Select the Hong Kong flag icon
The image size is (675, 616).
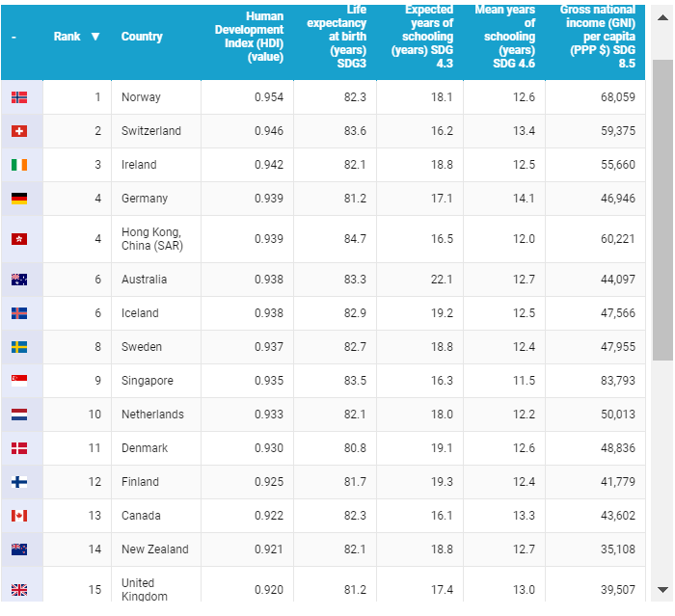pyautogui.click(x=19, y=239)
